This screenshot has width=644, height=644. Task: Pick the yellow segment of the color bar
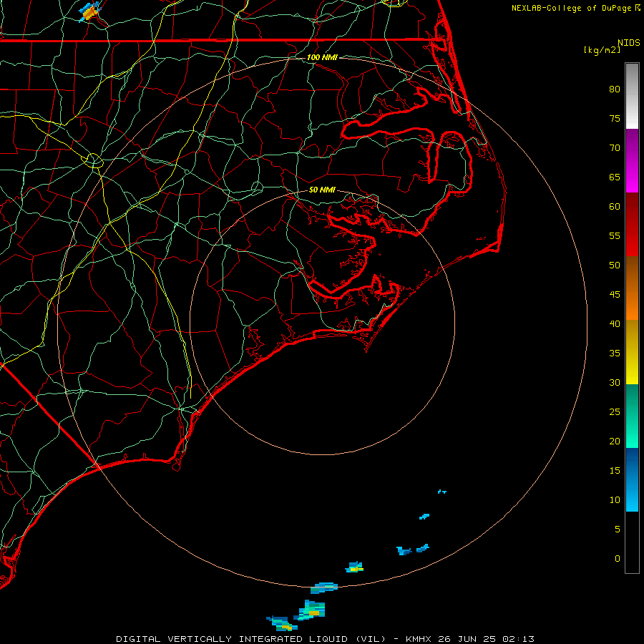point(632,352)
